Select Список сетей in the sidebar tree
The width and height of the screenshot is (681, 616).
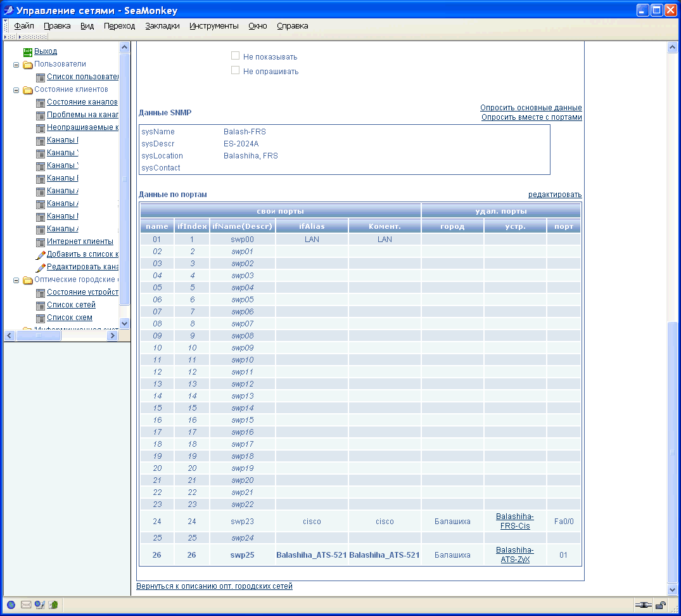72,304
